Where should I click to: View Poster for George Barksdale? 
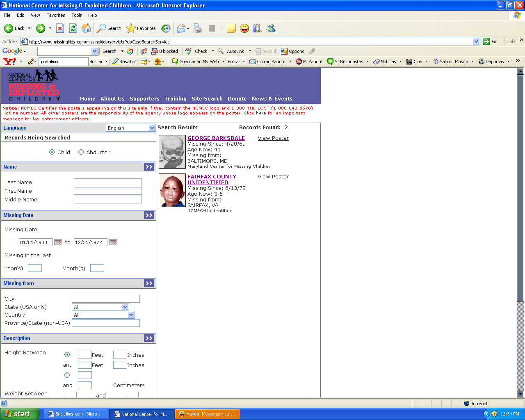pos(273,138)
